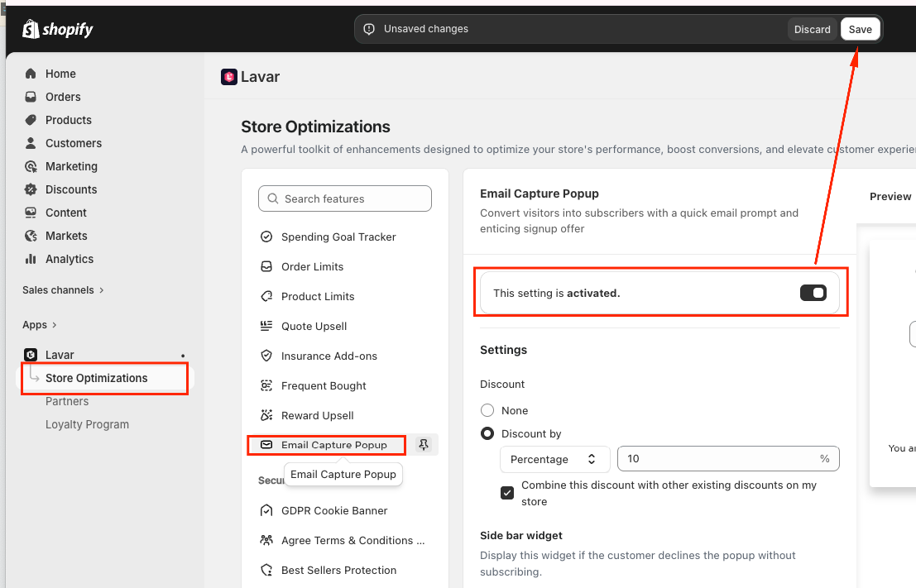The height and width of the screenshot is (588, 916).
Task: Open Spending Goal Tracker feature
Action: (x=338, y=237)
